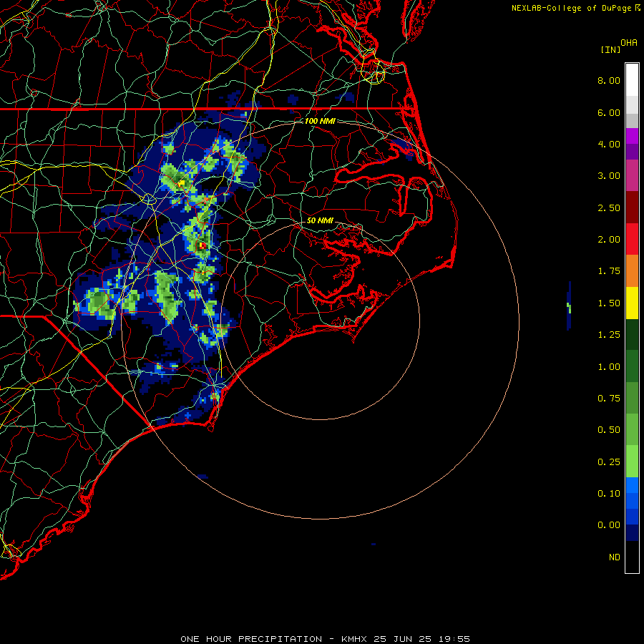Click the "OHA" product code label
The height and width of the screenshot is (644, 644).
point(629,43)
